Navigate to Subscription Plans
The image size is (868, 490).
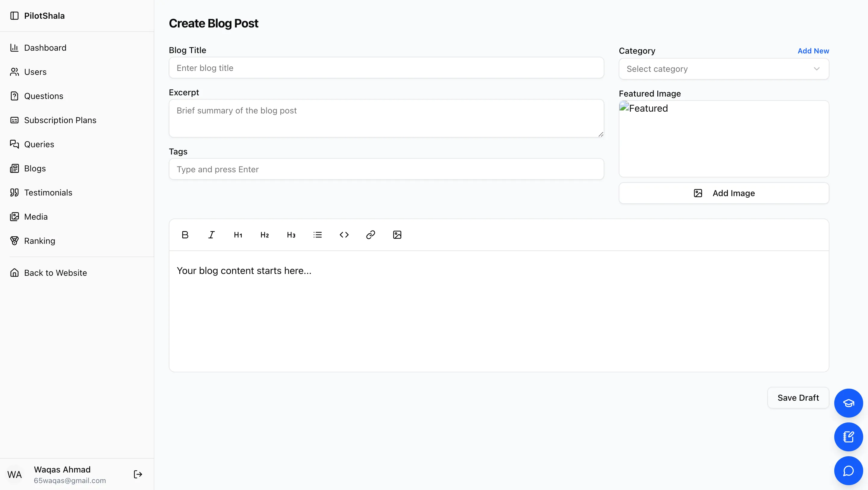point(60,120)
